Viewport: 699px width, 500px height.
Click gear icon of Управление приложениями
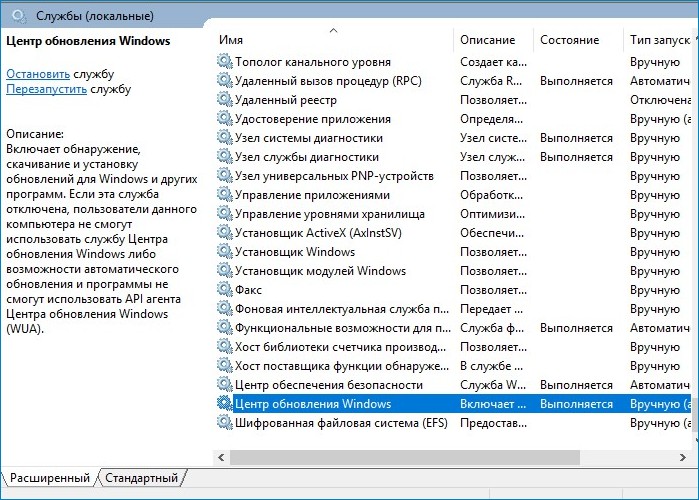point(224,195)
